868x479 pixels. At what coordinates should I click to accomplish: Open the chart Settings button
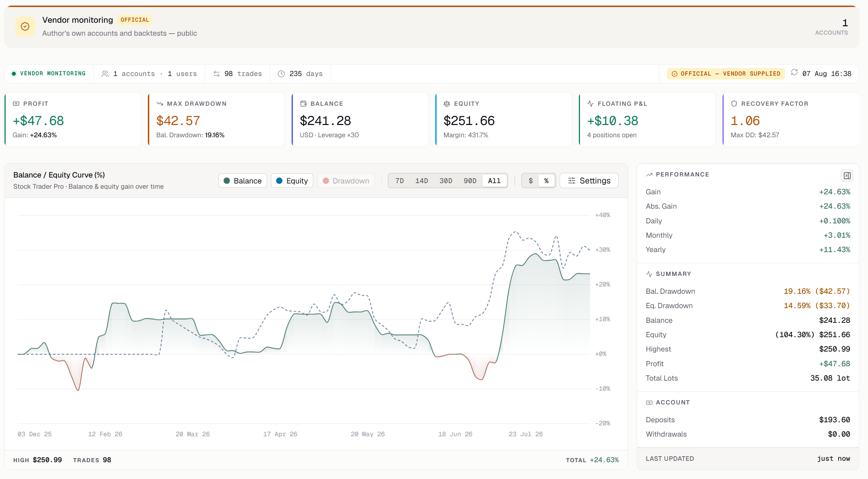tap(589, 181)
